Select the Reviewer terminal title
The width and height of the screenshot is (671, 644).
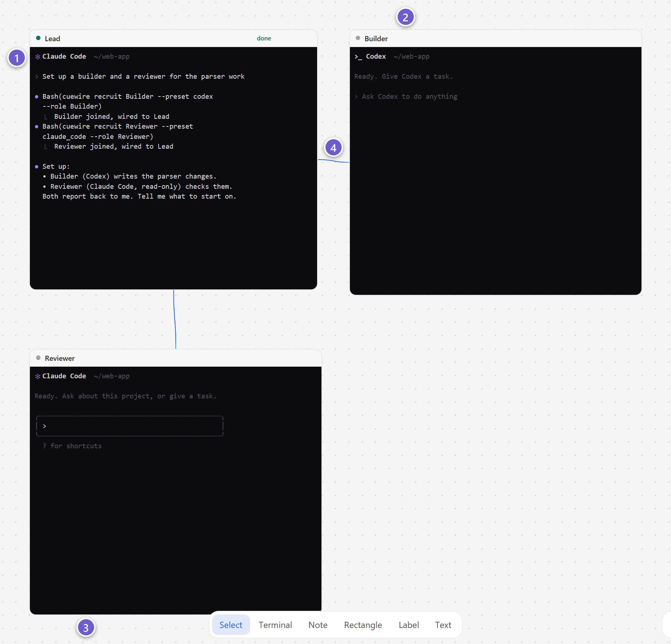click(x=60, y=358)
